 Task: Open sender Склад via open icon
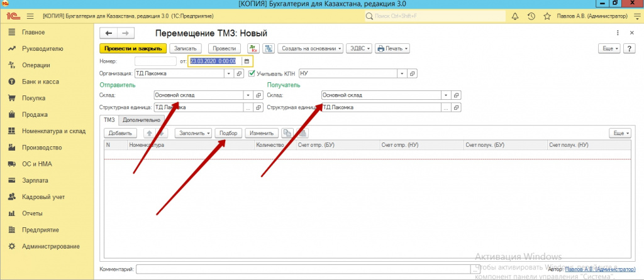pyautogui.click(x=258, y=95)
